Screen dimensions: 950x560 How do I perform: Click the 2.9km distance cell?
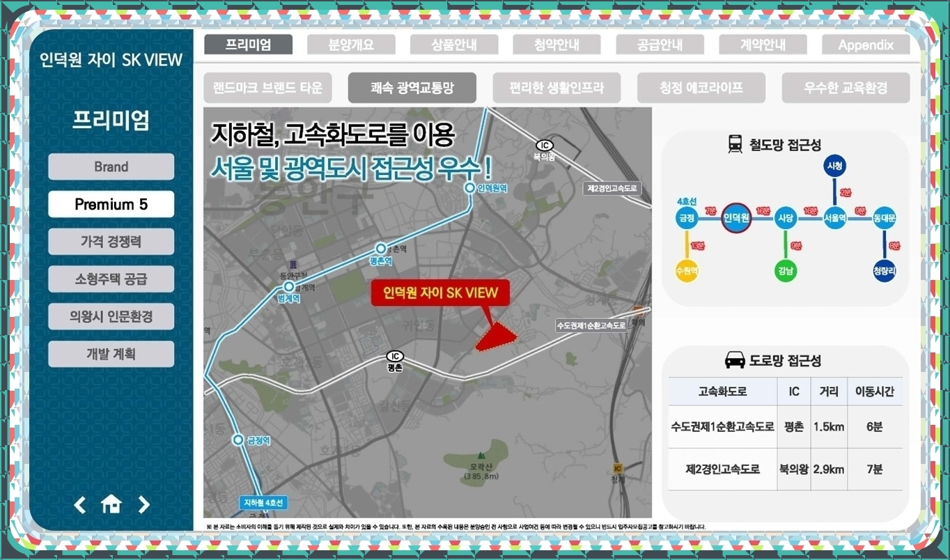coord(829,469)
